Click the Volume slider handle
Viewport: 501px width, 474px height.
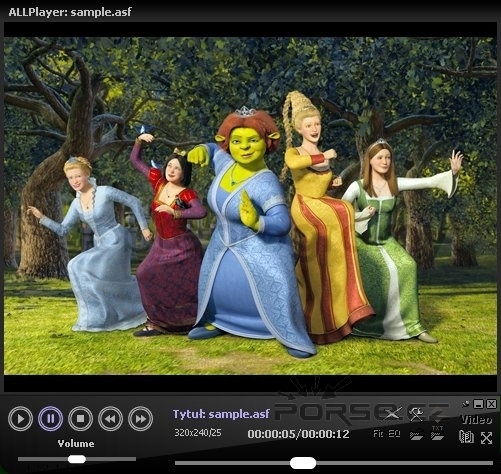(77, 459)
